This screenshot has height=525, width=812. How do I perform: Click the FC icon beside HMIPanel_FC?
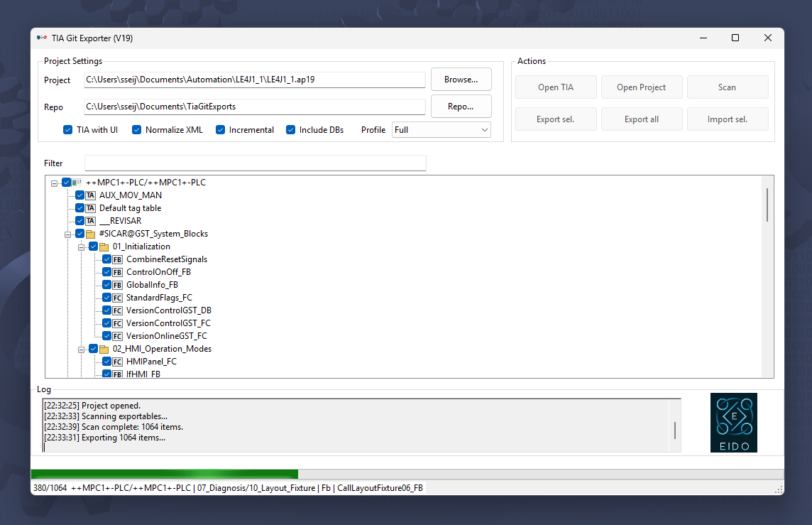[117, 362]
